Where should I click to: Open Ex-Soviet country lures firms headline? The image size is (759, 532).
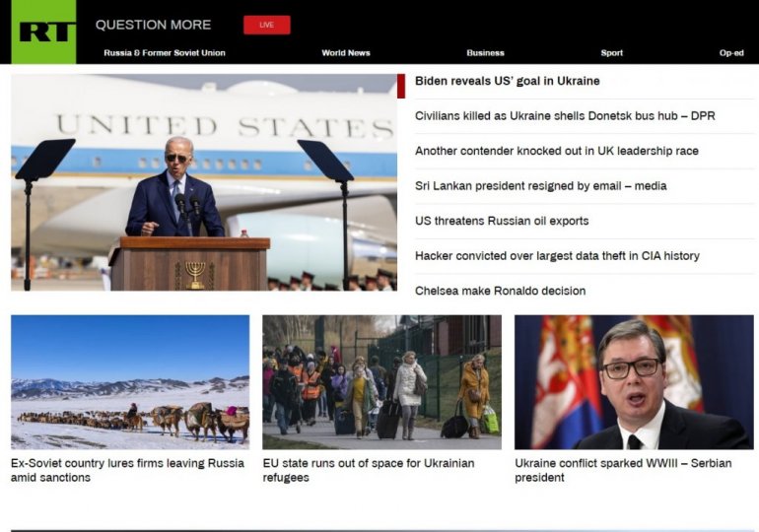[x=127, y=470]
